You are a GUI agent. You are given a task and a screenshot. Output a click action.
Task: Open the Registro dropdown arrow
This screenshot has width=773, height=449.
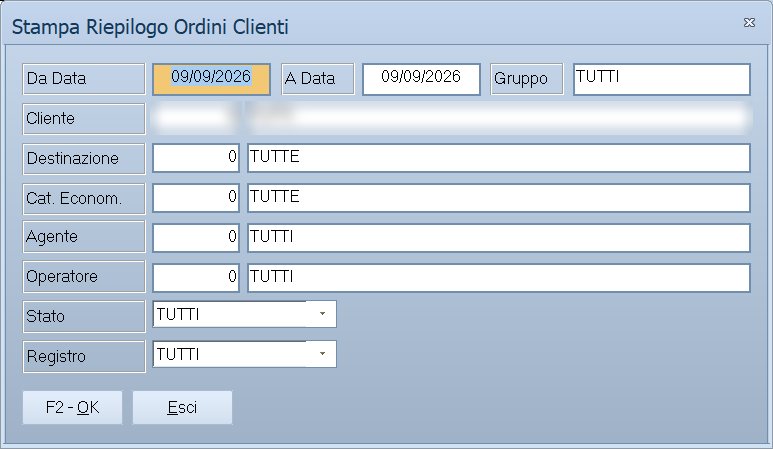(x=322, y=354)
